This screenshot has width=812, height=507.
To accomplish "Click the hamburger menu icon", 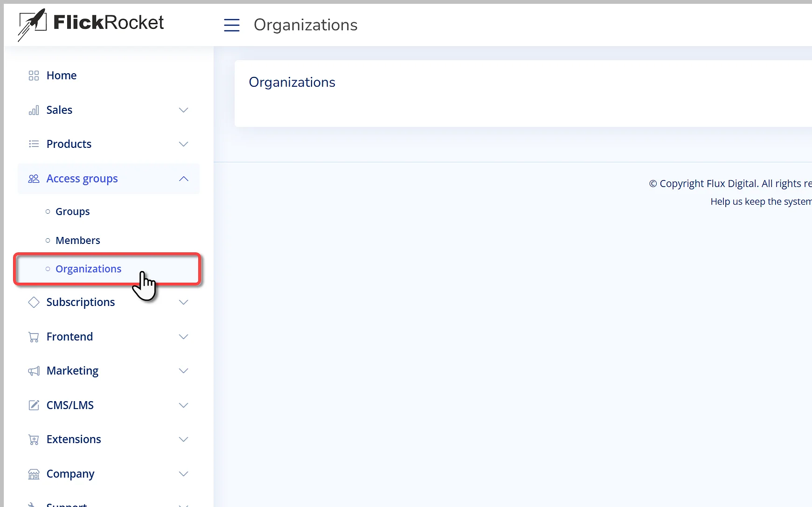I will 232,25.
